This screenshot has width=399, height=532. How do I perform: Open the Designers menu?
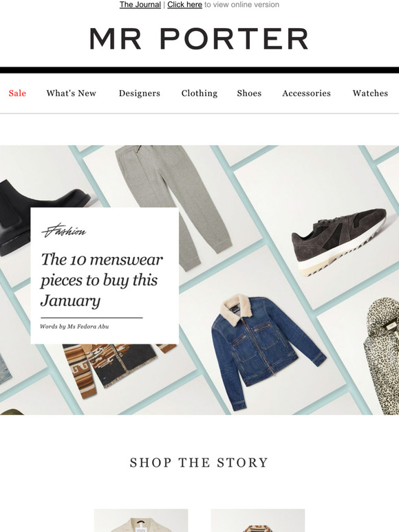point(139,93)
